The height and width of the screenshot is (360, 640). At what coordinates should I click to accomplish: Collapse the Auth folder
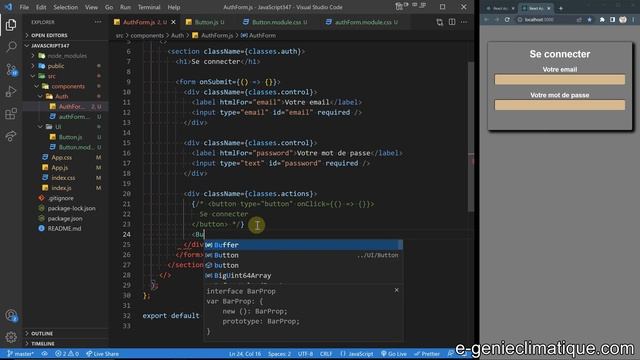click(65, 97)
